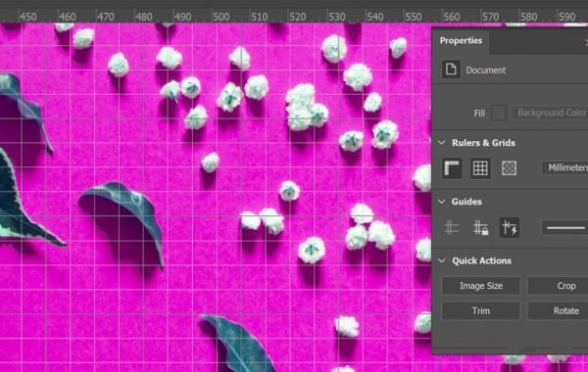
Task: Collapse the Rulers & Grids section
Action: (x=442, y=143)
